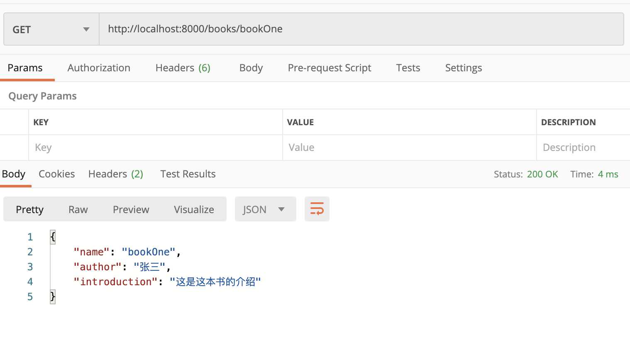Open the request Settings tab
Viewport: 630px width, 364px height.
pyautogui.click(x=464, y=68)
